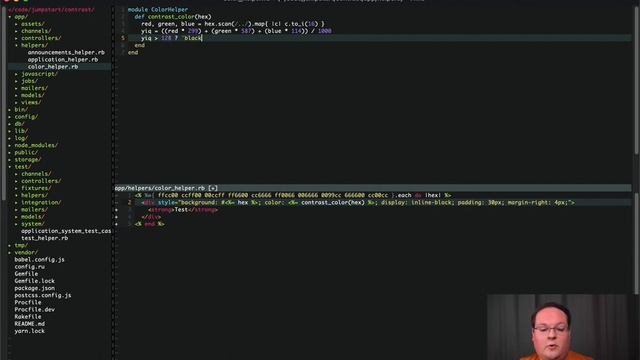
Task: Select the lib/ folder
Action: [x=21, y=131]
